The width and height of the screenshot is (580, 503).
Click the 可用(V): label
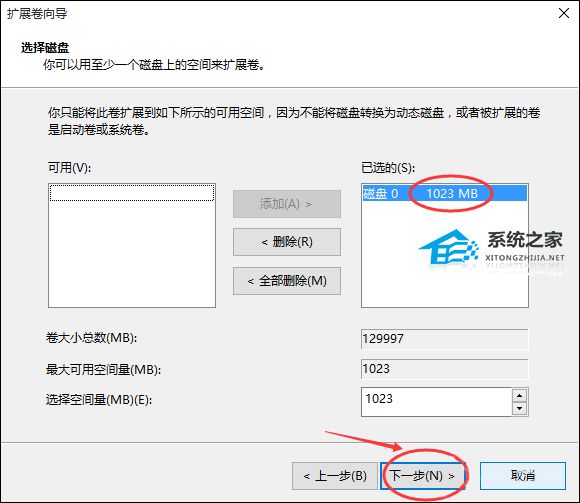click(69, 168)
